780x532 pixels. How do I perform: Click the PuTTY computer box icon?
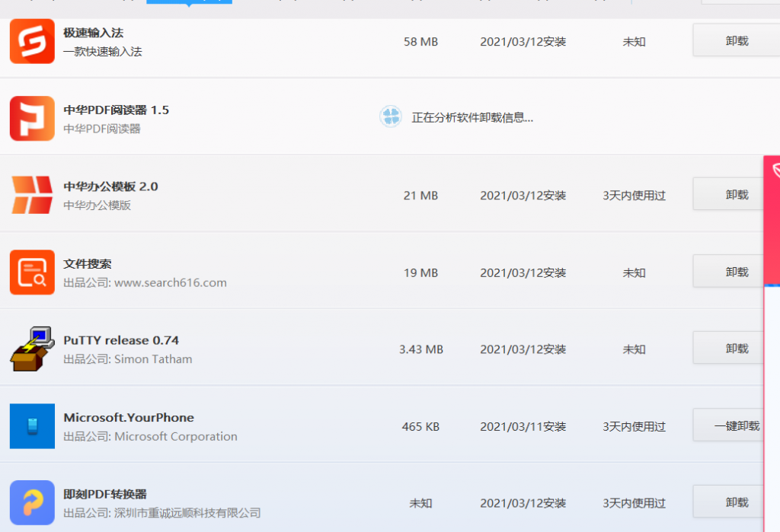point(32,349)
